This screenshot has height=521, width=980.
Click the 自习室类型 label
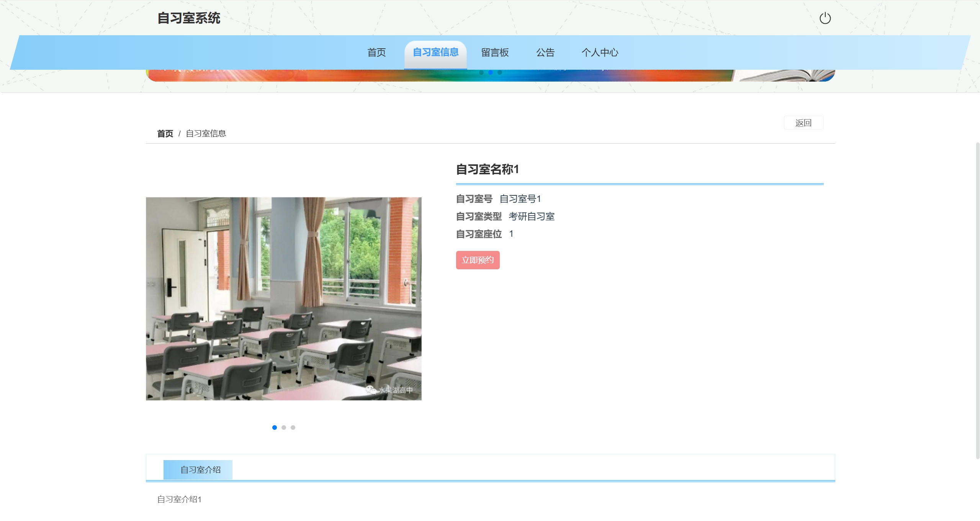(479, 216)
